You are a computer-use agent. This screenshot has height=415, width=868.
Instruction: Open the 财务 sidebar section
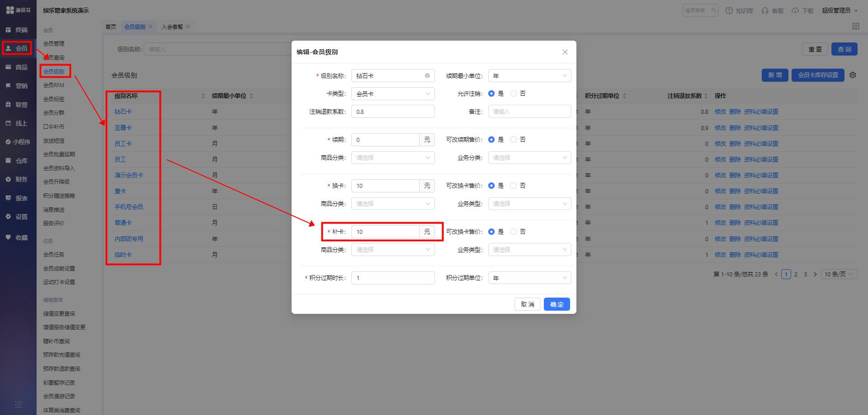(x=17, y=179)
